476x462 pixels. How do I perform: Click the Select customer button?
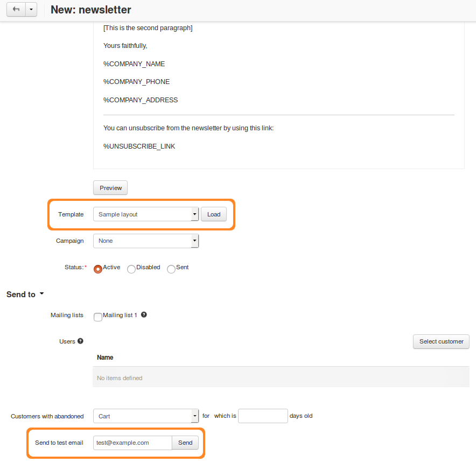(441, 341)
